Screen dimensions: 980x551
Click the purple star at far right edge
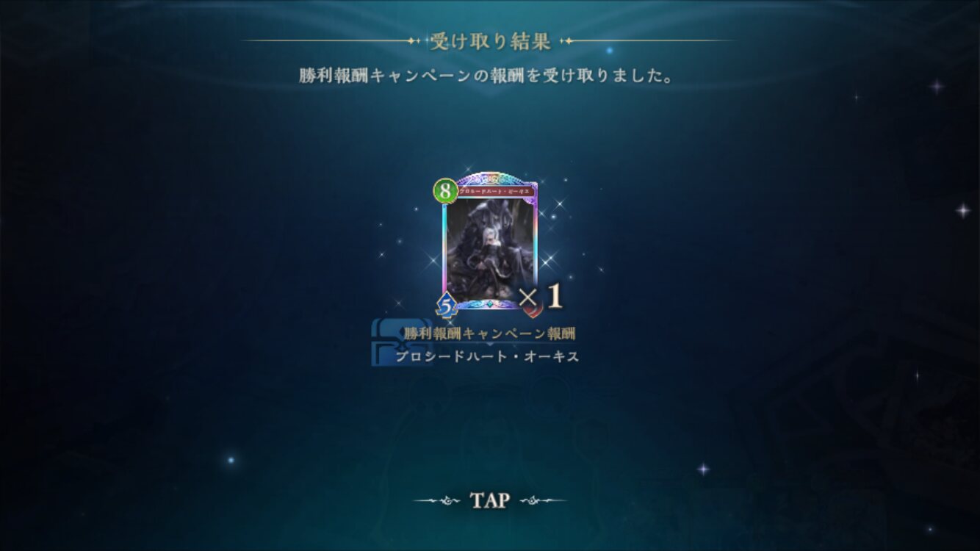click(x=963, y=210)
